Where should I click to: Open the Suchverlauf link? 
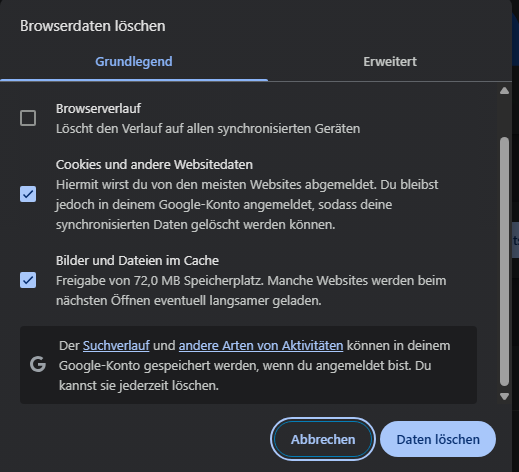click(x=116, y=346)
